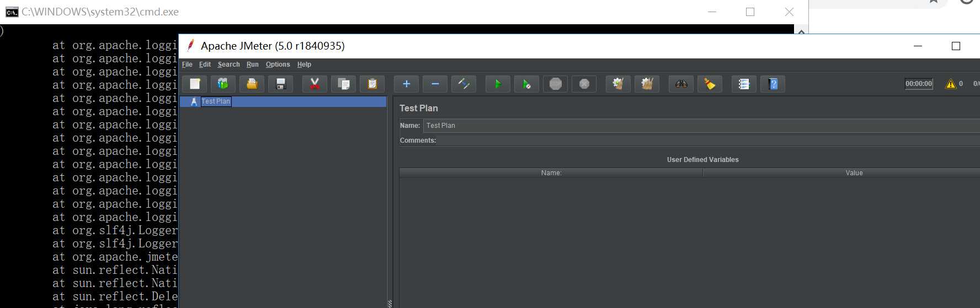Open the Run menu
The image size is (980, 308).
[252, 64]
